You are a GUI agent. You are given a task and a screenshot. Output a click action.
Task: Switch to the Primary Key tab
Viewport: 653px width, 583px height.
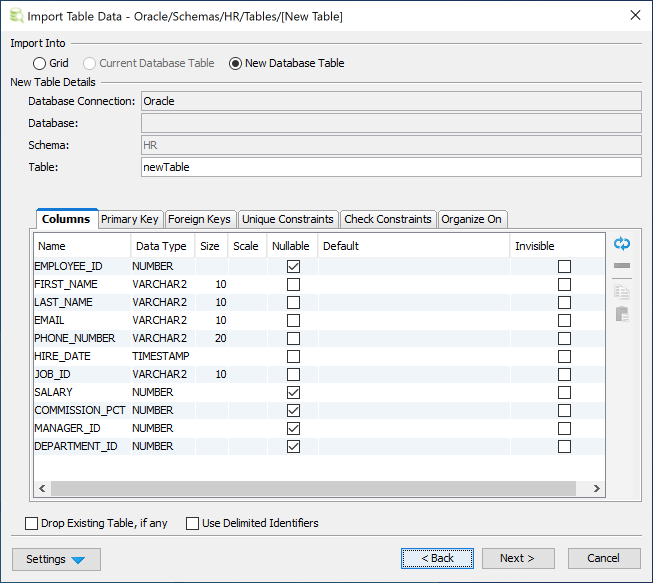tap(129, 219)
